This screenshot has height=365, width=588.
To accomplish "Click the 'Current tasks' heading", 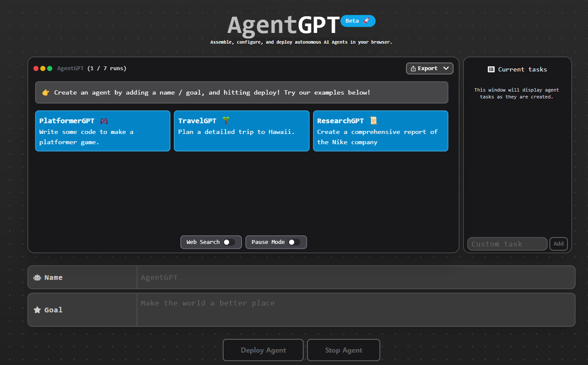I will coord(522,69).
